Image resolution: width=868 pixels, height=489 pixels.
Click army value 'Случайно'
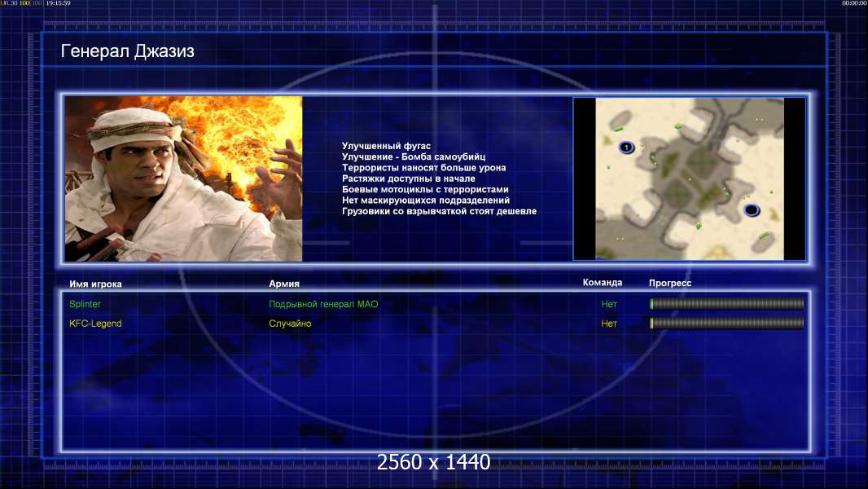[290, 324]
